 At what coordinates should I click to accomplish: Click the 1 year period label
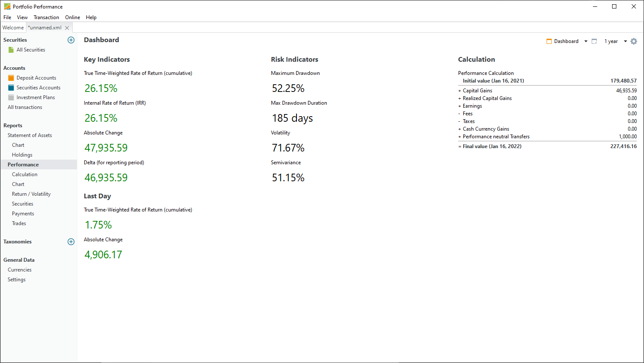(611, 41)
